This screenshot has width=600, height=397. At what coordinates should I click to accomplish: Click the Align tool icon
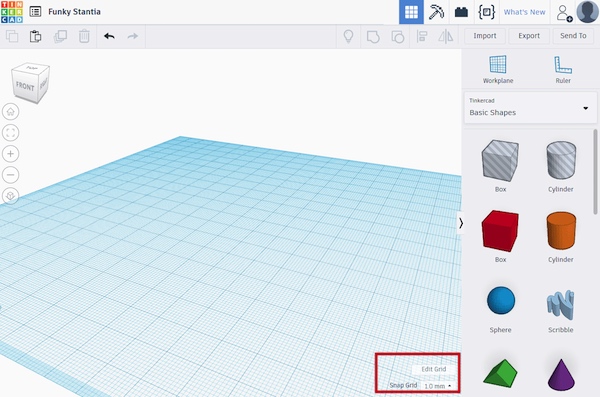422,37
